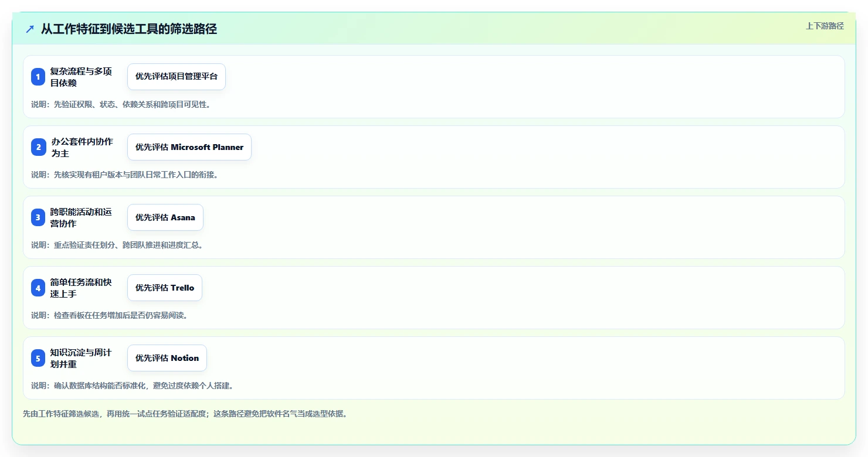Select the text 跨职能活动和运营协作
The width and height of the screenshot is (868, 457).
81,217
